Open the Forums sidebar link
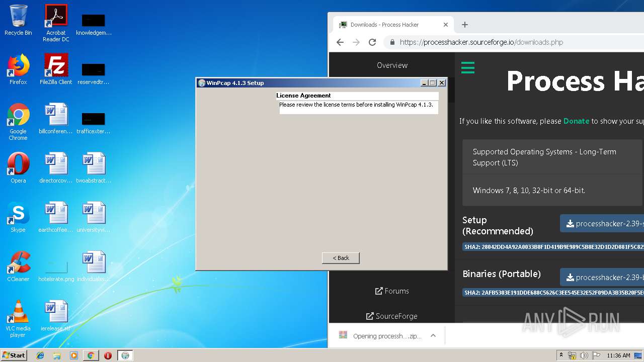 pyautogui.click(x=392, y=291)
